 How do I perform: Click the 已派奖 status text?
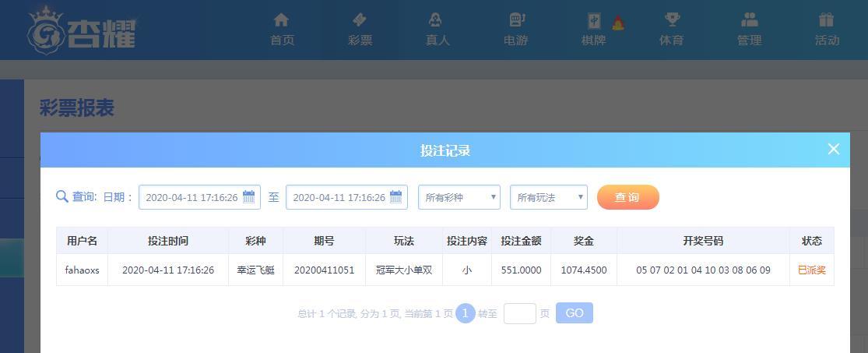811,270
